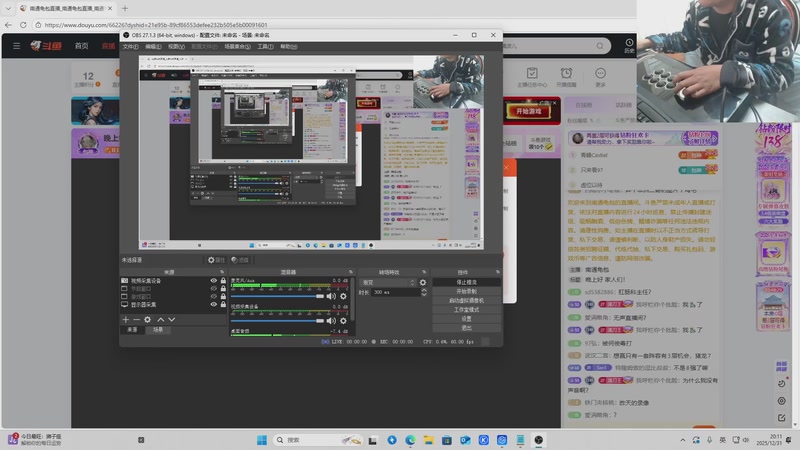Reload the page with browser refresh icon
This screenshot has height=450, width=800.
point(23,24)
